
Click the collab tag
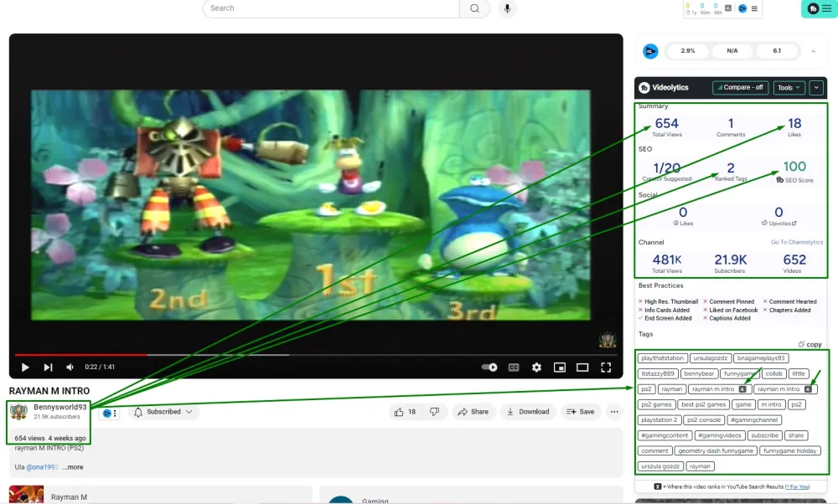pos(773,373)
